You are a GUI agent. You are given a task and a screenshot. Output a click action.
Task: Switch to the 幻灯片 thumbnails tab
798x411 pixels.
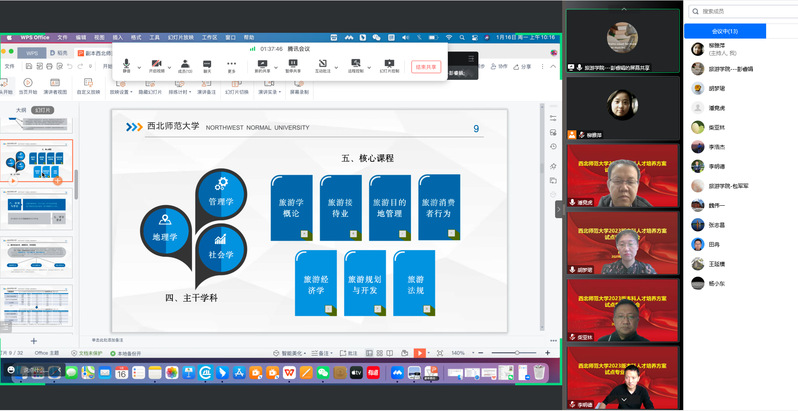pos(43,110)
